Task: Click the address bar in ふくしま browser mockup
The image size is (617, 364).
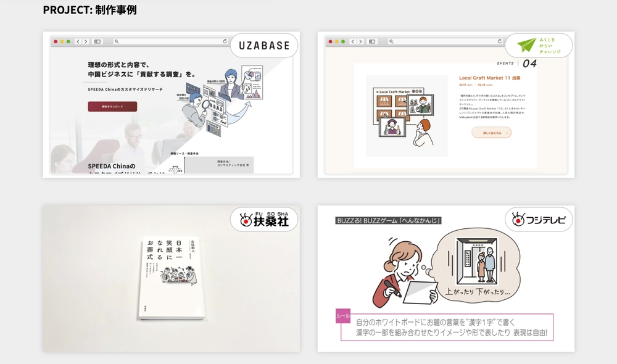Action: 445,41
